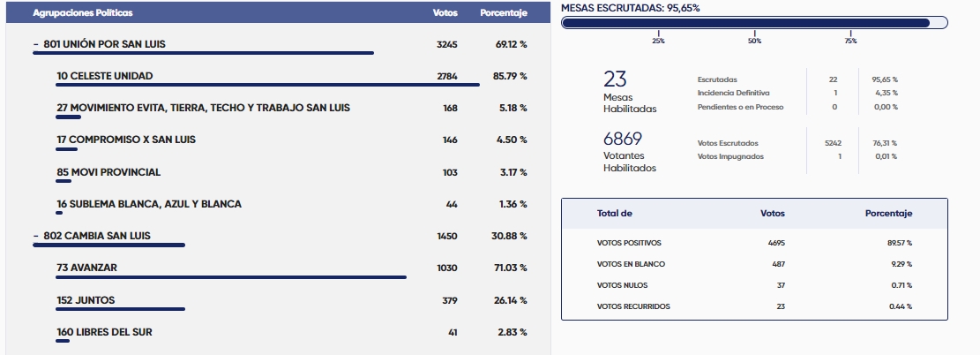
Task: Select 17 Compromiso X San Luis
Action: tap(126, 140)
